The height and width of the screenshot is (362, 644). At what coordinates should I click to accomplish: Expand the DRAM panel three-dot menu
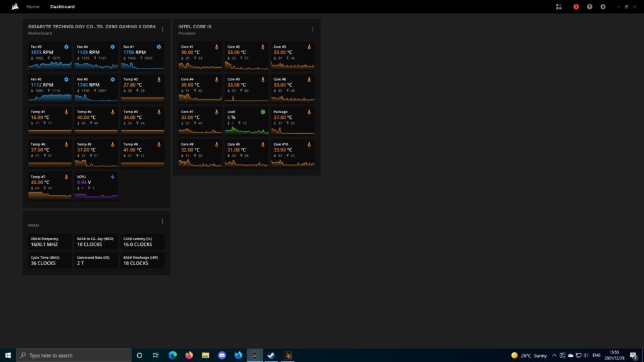coord(162,221)
